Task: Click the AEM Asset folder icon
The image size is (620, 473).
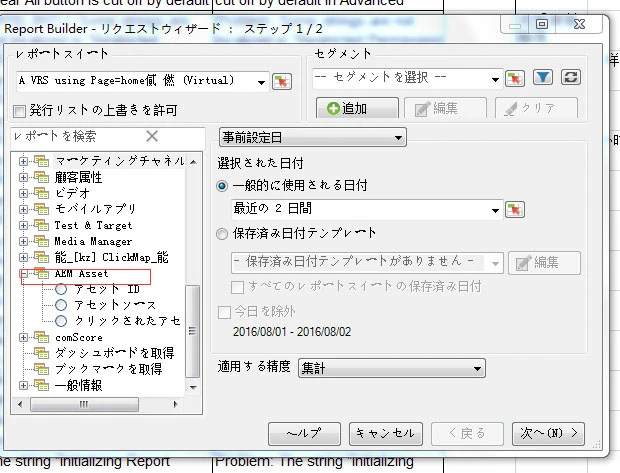Action: [x=41, y=273]
